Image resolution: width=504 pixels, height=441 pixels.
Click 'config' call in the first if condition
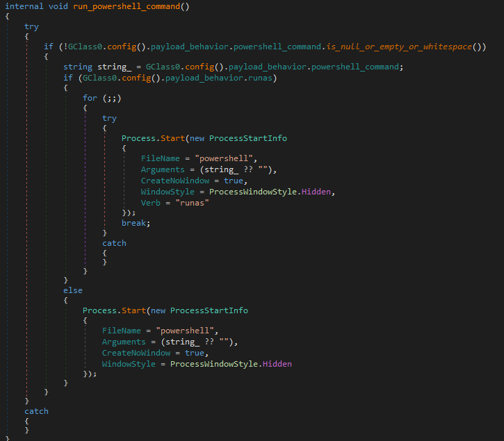coord(122,47)
